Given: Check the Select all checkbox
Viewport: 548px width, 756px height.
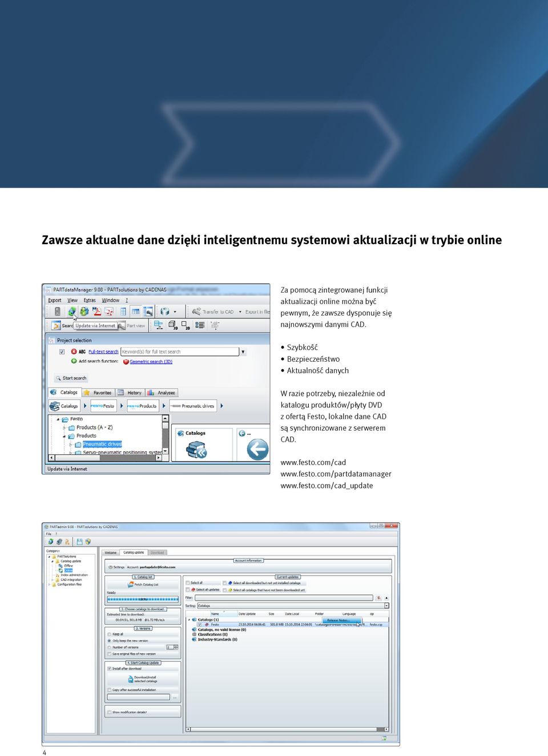Looking at the screenshot, I should [187, 583].
